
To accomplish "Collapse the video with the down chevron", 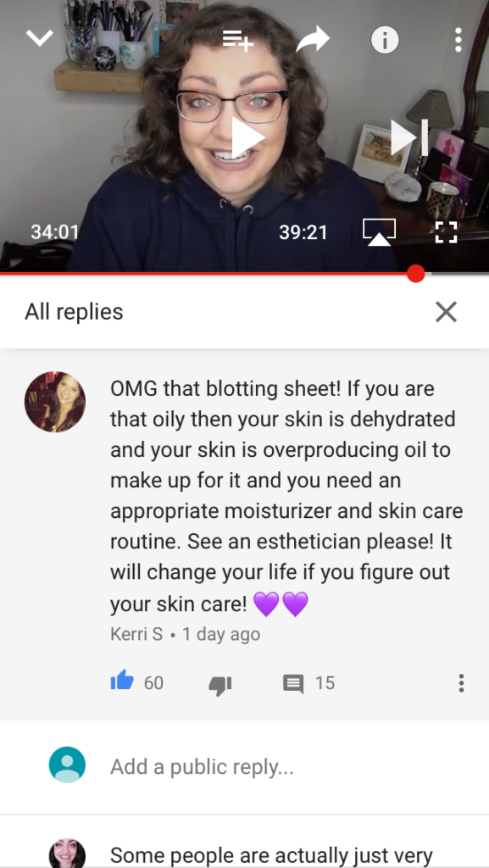I will click(x=40, y=38).
